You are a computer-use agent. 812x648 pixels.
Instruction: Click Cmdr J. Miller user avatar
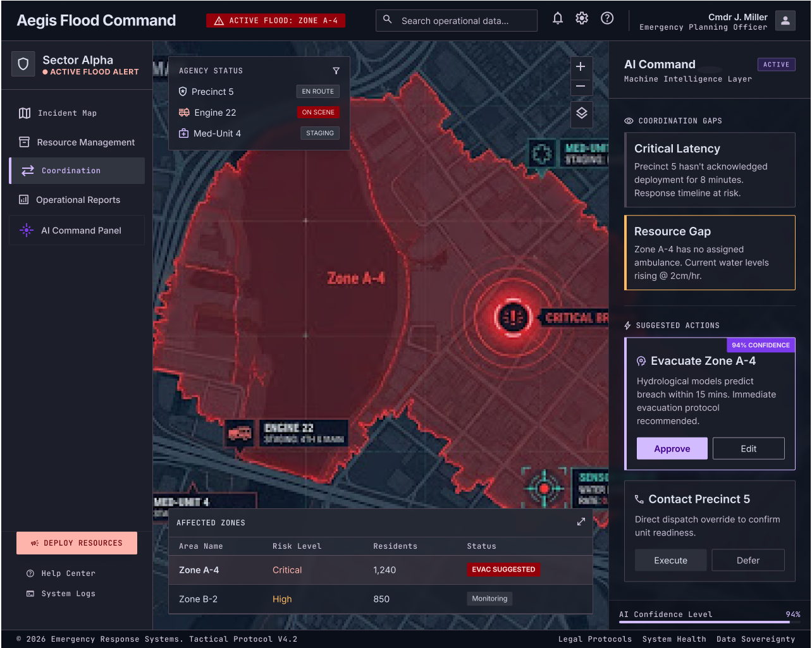coord(785,20)
